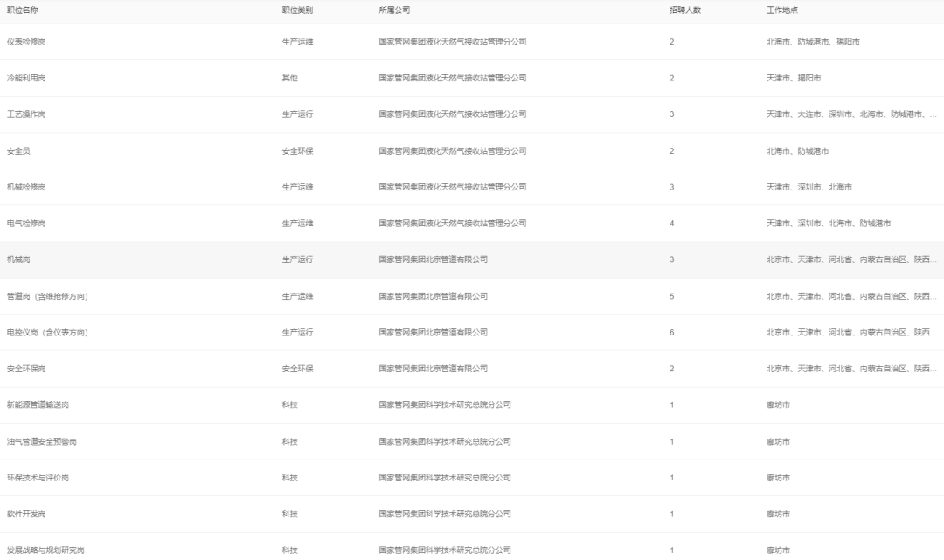Click truncated location in 安全环保岗 row
944x560 pixels.
(x=851, y=369)
